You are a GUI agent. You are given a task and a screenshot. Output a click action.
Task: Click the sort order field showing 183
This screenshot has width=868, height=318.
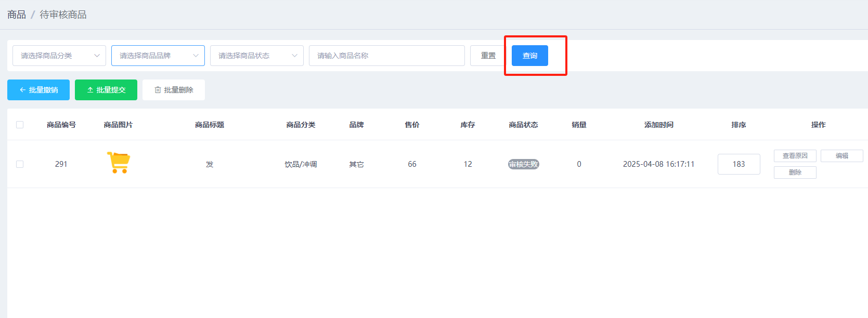click(x=739, y=164)
